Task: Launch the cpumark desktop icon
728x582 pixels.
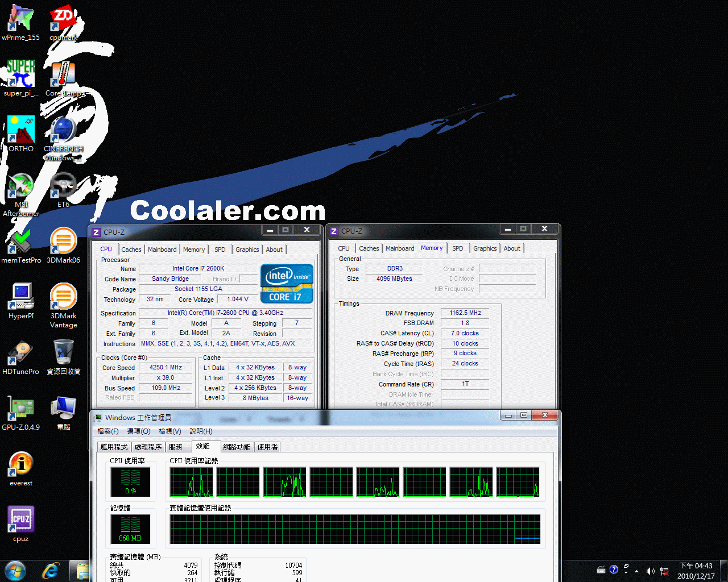Action: click(63, 23)
